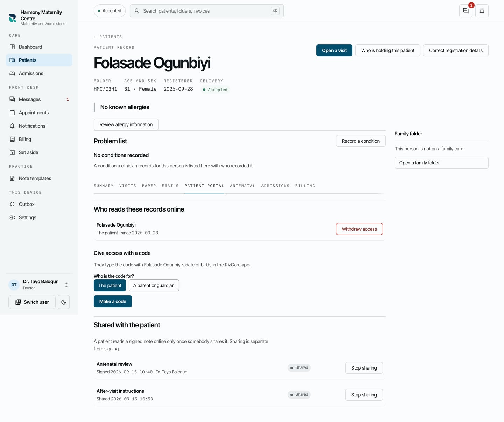Open the Note templates document icon
Image resolution: width=504 pixels, height=422 pixels.
point(12,178)
